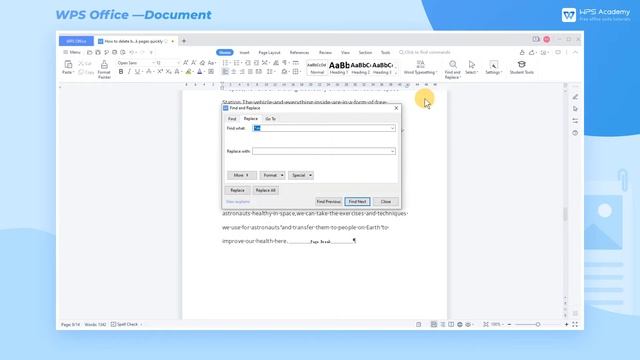Click the Find Previous button
The width and height of the screenshot is (640, 360).
[329, 202]
